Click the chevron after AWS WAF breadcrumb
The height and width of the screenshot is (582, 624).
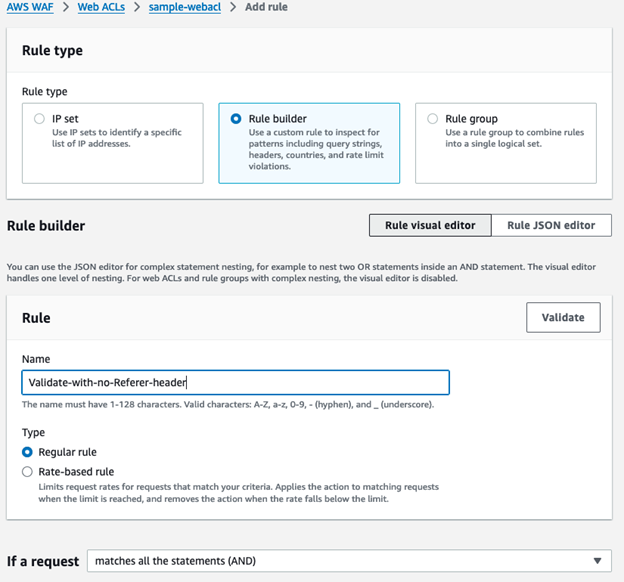(x=66, y=7)
